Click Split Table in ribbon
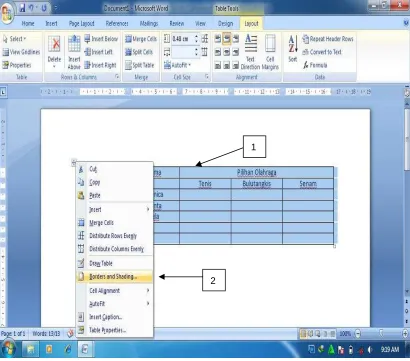410x361 pixels. [139, 65]
